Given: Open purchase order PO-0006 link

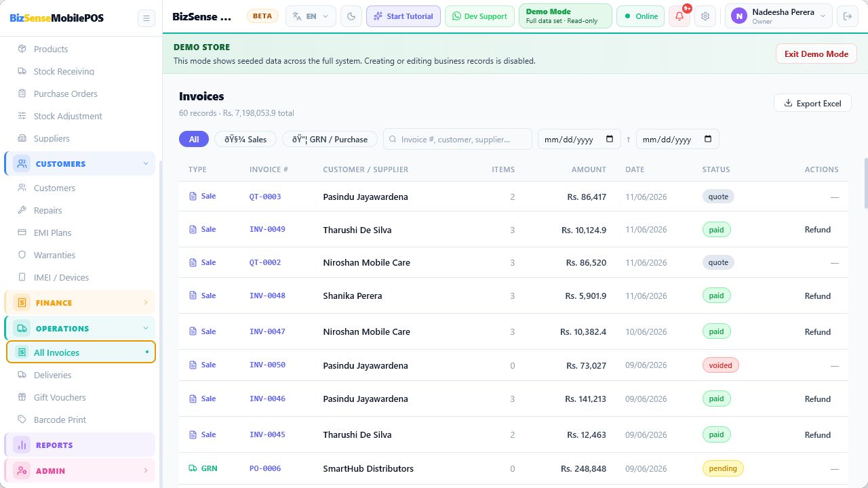Looking at the screenshot, I should pos(265,468).
